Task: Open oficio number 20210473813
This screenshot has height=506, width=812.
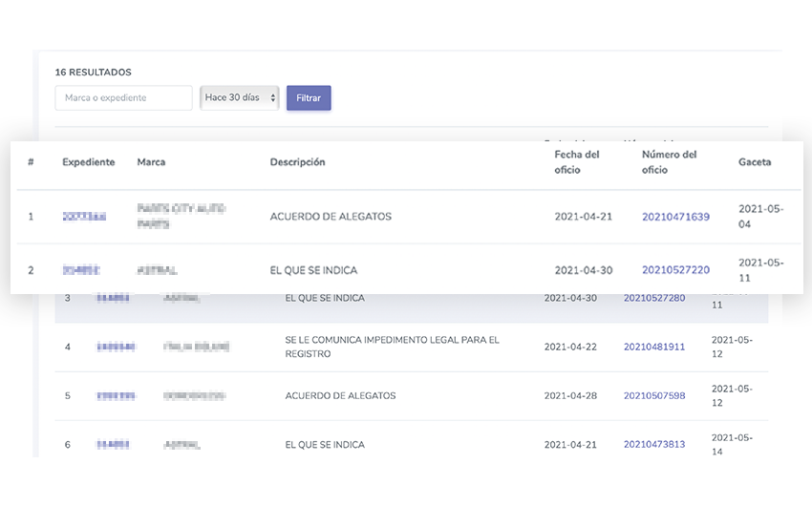Action: click(653, 445)
